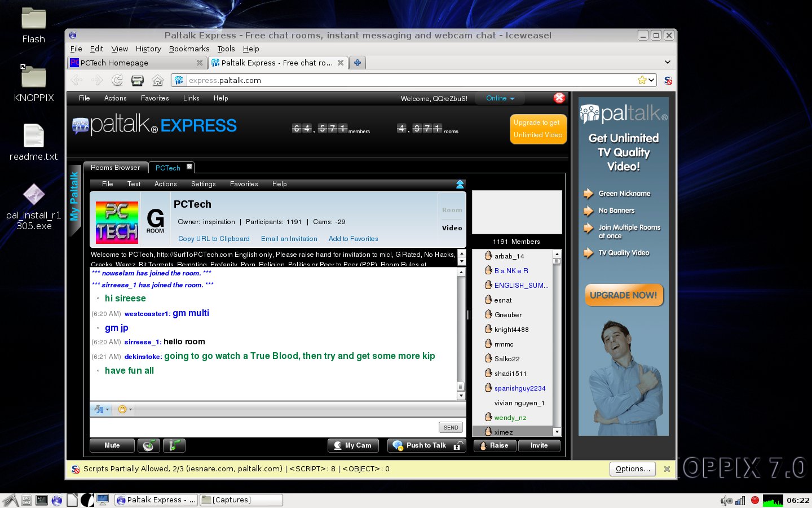
Task: Click Email an Invitation link
Action: 289,239
